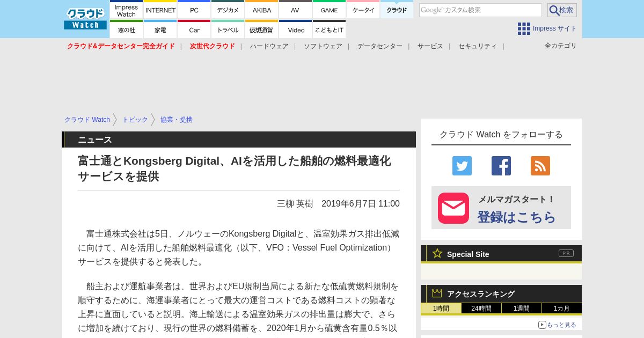Click the 協業・提携 breadcrumb link
644x338 pixels.
tap(177, 120)
